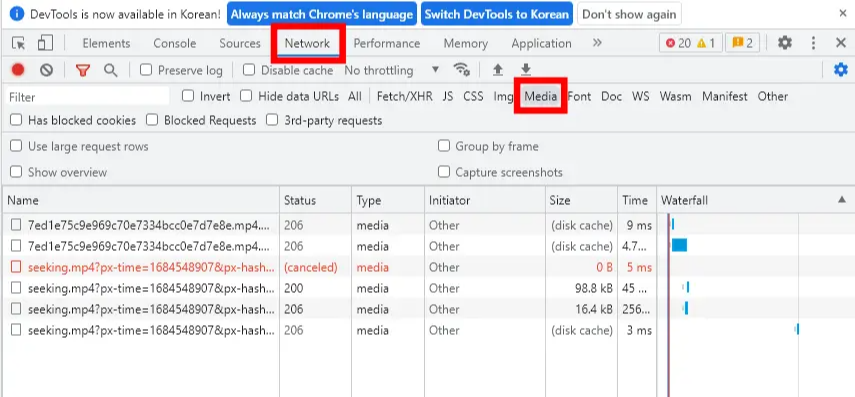This screenshot has height=397, width=855.
Task: Enable Group by frame checkbox
Action: coord(444,146)
